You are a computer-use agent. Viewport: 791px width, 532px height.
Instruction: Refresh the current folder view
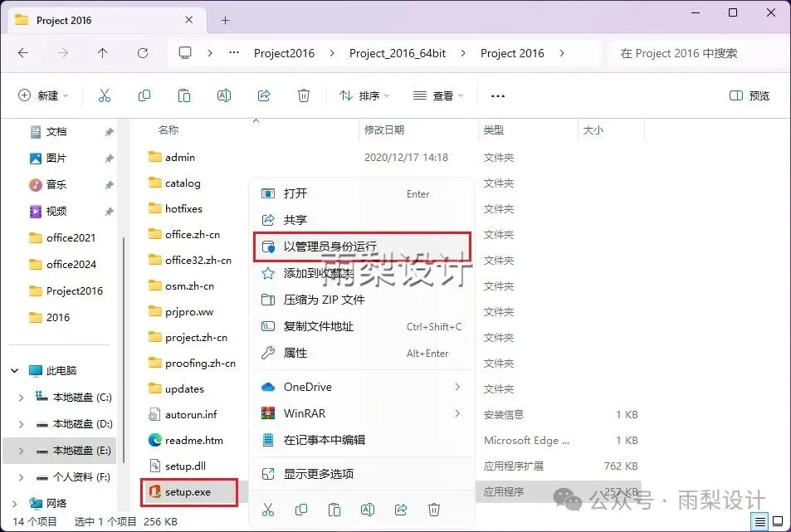point(143,53)
